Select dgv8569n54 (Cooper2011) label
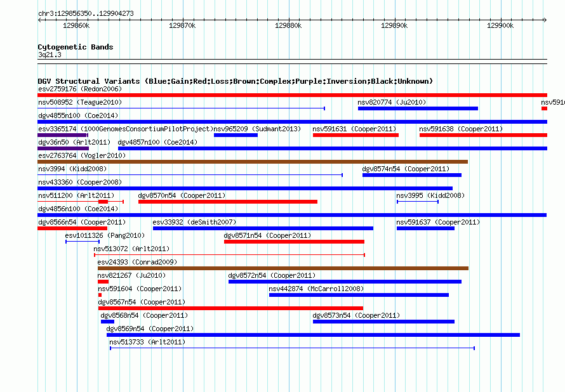This screenshot has height=392, width=565. [x=150, y=329]
